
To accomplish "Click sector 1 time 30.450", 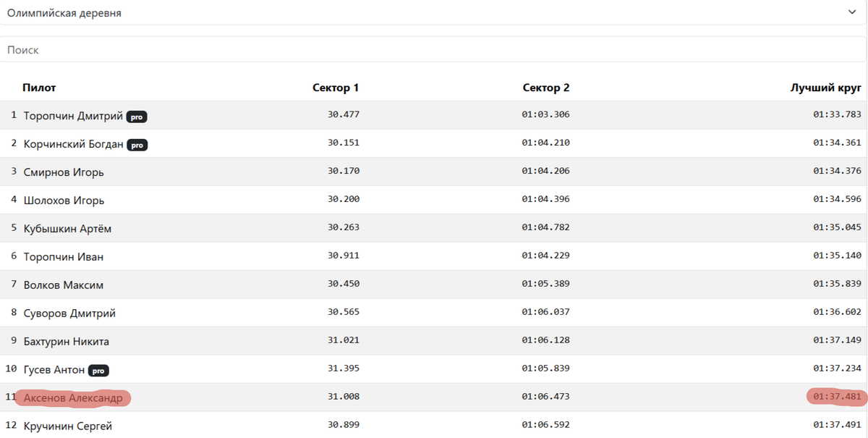I will [344, 284].
